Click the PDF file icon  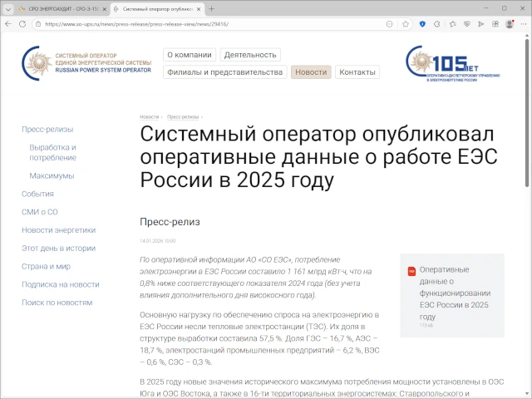411,271
